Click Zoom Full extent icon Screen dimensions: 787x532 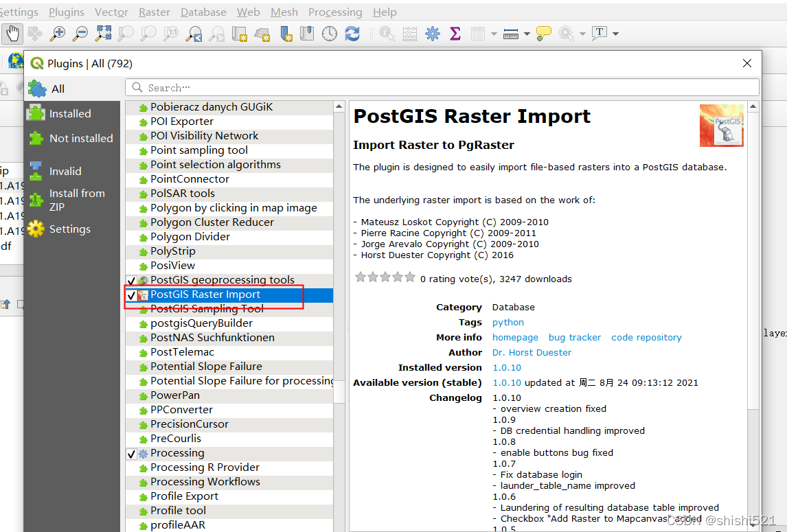(x=104, y=34)
